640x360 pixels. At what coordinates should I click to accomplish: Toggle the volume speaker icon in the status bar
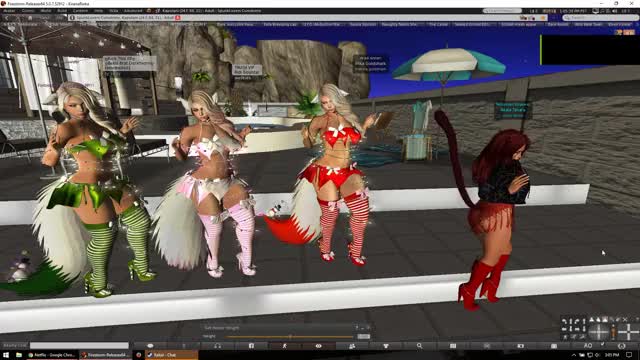click(615, 11)
